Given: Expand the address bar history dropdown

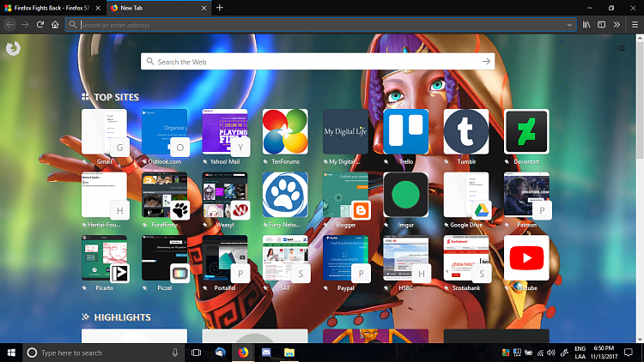Looking at the screenshot, I should click(x=569, y=25).
